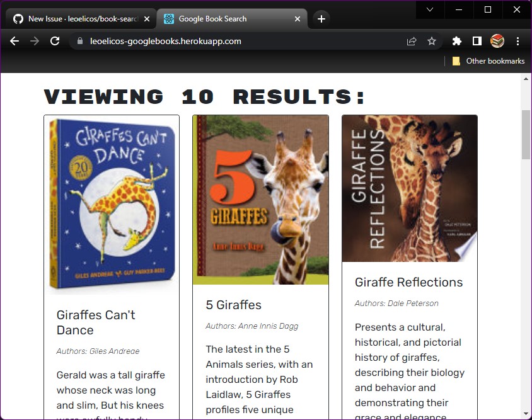
Task: Select the Google Book Search tab
Action: tap(232, 19)
